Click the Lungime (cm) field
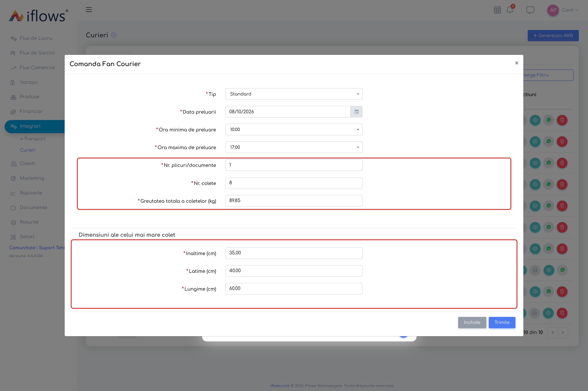 click(294, 289)
